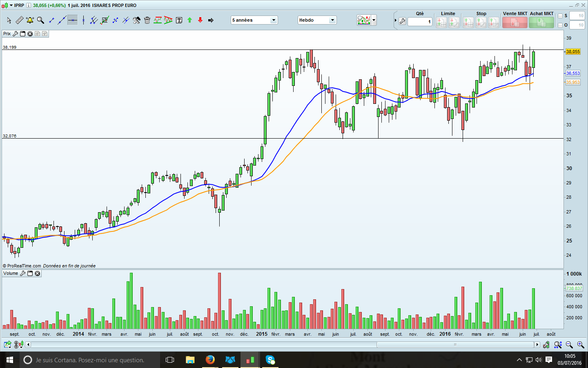
Task: Open the alert bell tool
Action: (x=30, y=20)
